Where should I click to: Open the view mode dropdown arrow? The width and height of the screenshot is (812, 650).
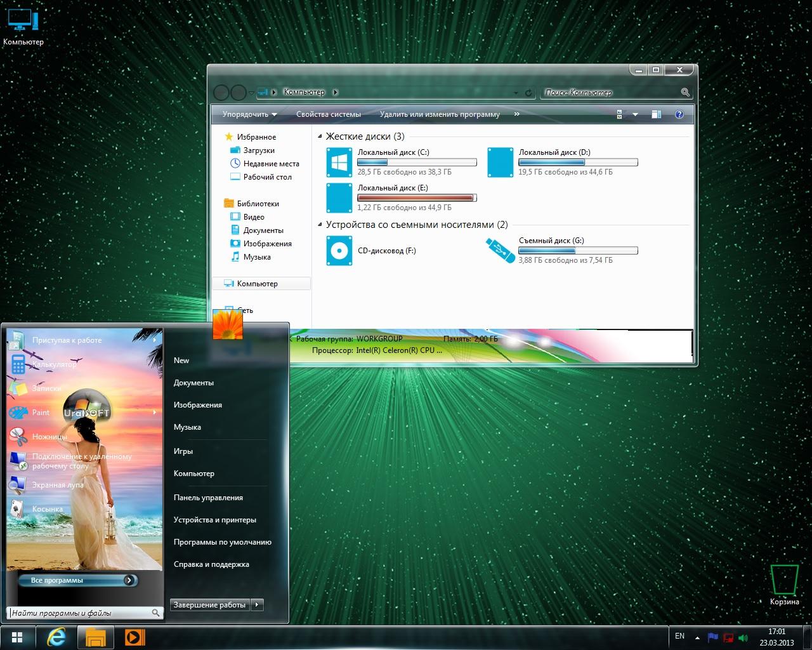(x=635, y=115)
